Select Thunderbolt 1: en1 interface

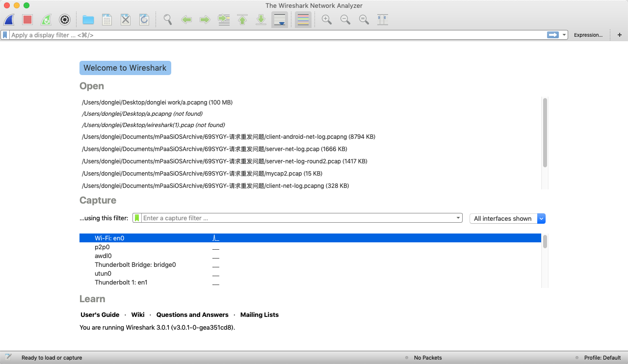[310, 283]
